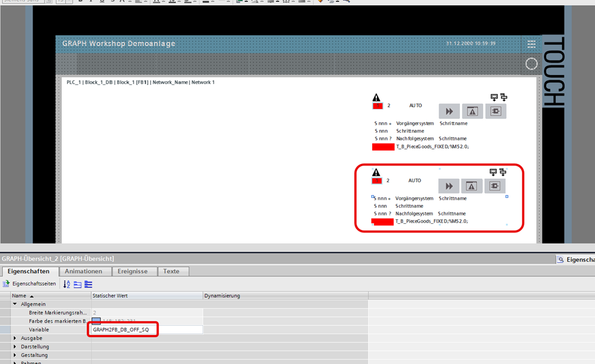Click AUTO mode text in upper GRAPH overview
595x364 pixels.
416,106
